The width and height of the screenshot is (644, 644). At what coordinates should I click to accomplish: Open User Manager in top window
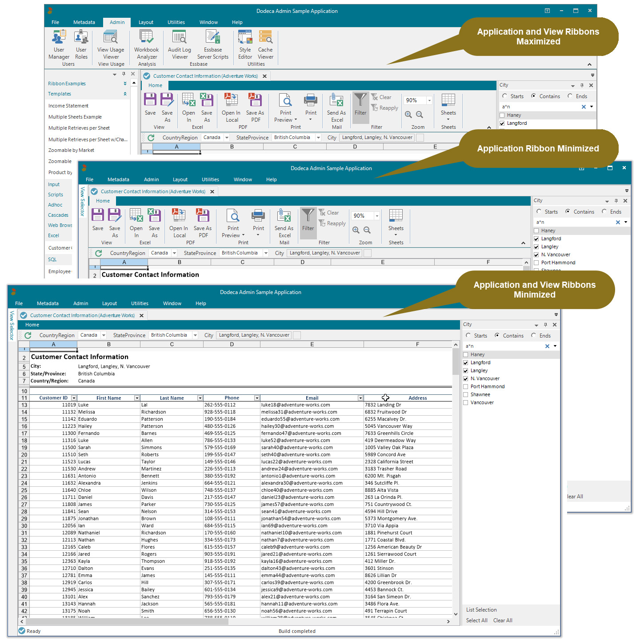pos(59,44)
